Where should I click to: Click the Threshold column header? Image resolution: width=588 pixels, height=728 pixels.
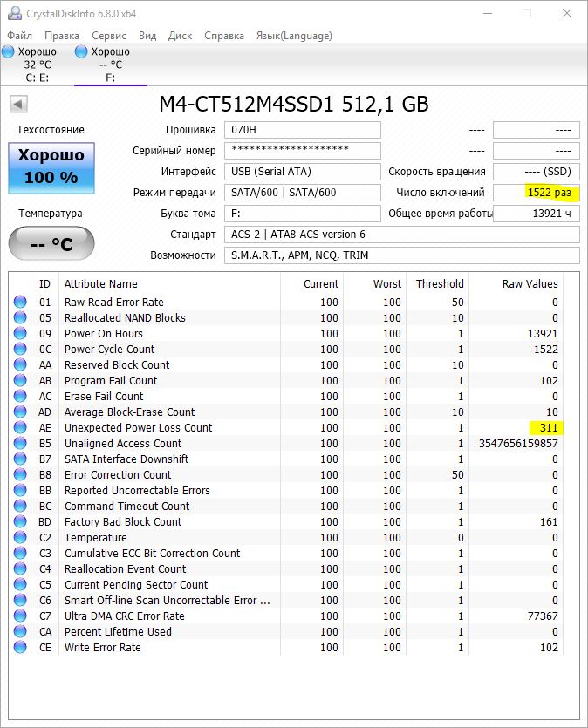pyautogui.click(x=440, y=283)
